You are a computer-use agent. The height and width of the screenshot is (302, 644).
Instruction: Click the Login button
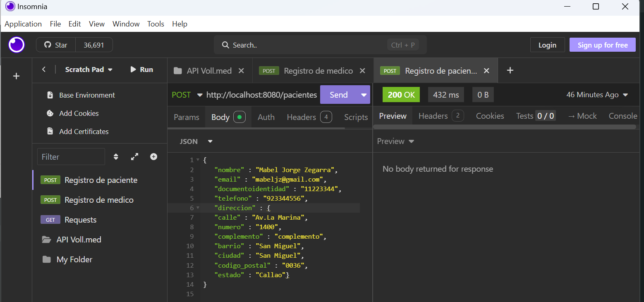[x=547, y=45]
